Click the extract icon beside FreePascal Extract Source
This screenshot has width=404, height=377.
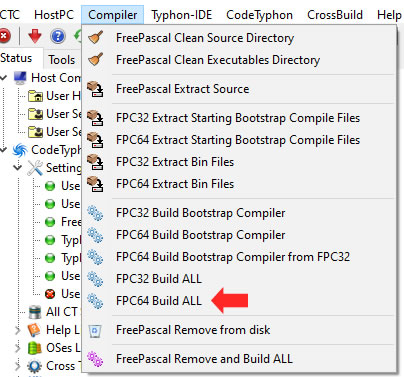pos(95,89)
